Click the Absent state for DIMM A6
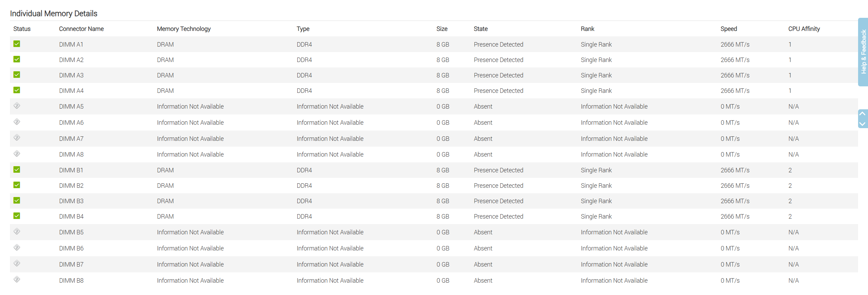Viewport: 868px width, 295px height. click(483, 123)
